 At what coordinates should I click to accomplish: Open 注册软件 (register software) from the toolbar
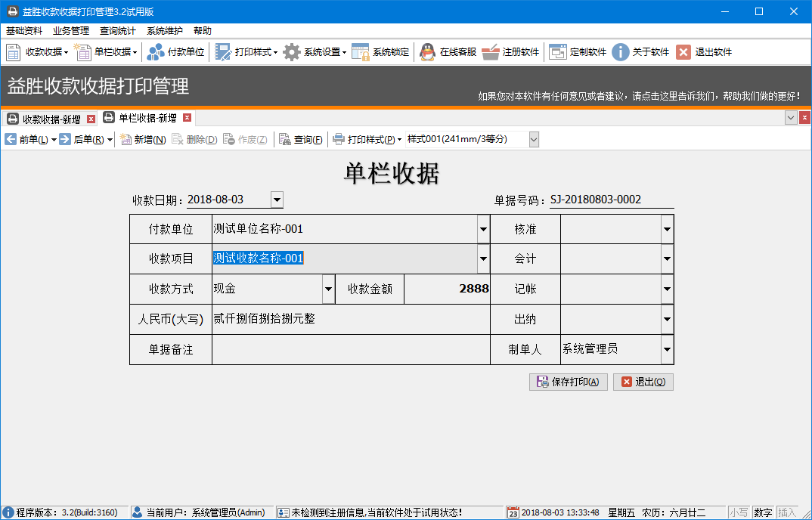pyautogui.click(x=491, y=52)
